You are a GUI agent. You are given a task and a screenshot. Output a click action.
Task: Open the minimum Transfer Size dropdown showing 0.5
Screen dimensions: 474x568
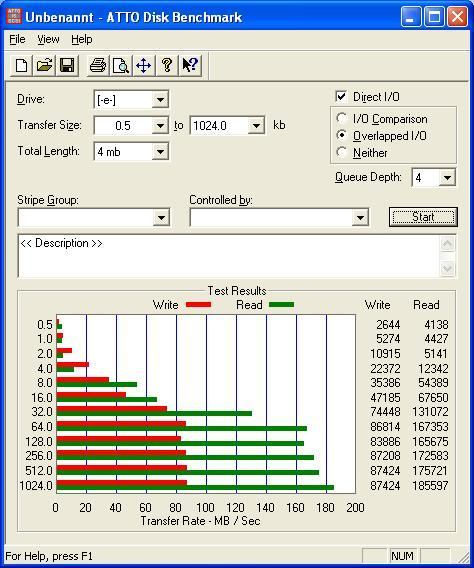(160, 126)
